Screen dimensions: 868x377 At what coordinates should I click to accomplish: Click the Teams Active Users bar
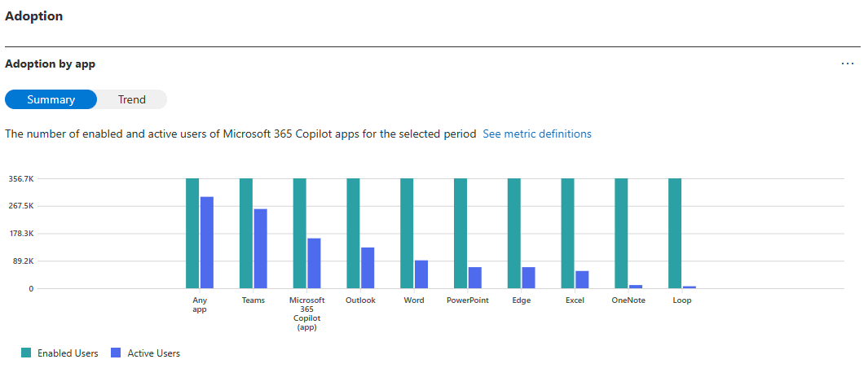point(261,248)
